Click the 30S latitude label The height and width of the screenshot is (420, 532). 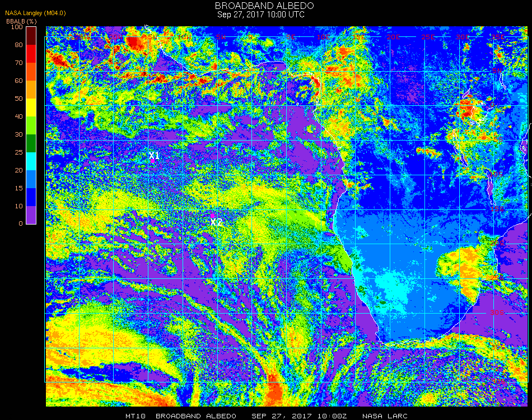click(x=497, y=312)
